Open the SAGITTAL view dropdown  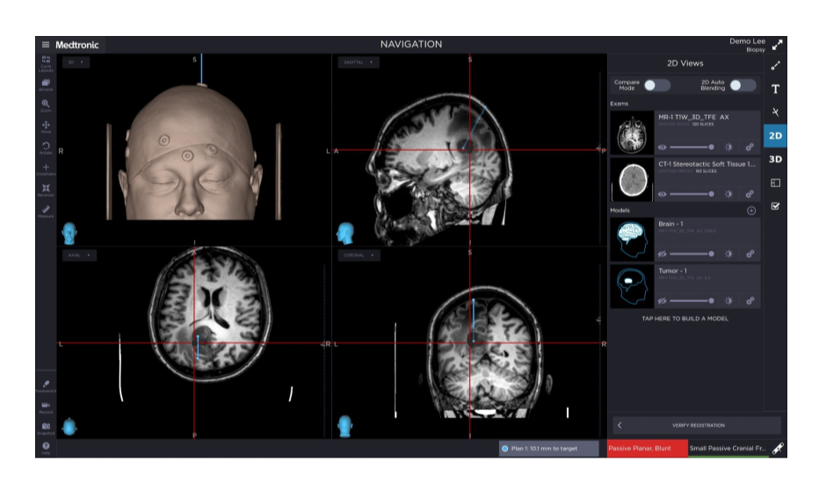(x=359, y=62)
